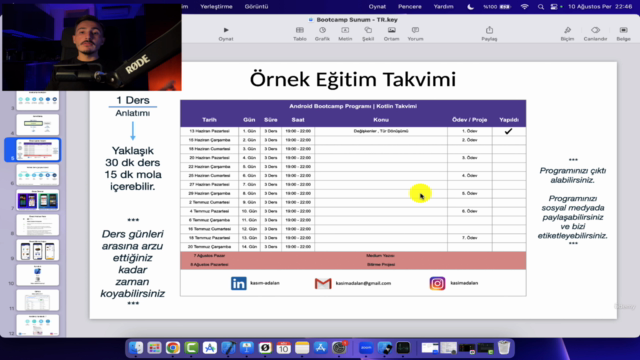Screen dimensions: 640x360
Task: Click the Programınızı çıktı alabilirsiniz text
Action: point(573,175)
